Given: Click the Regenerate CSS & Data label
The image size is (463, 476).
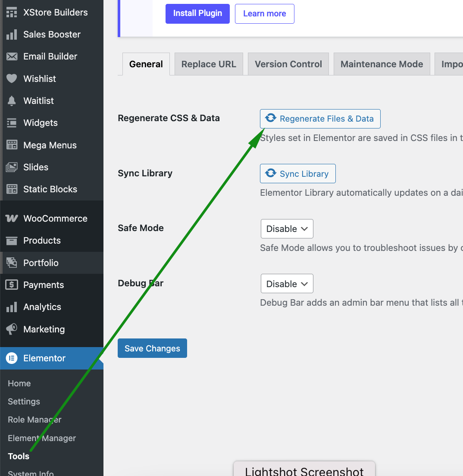Looking at the screenshot, I should [x=169, y=118].
